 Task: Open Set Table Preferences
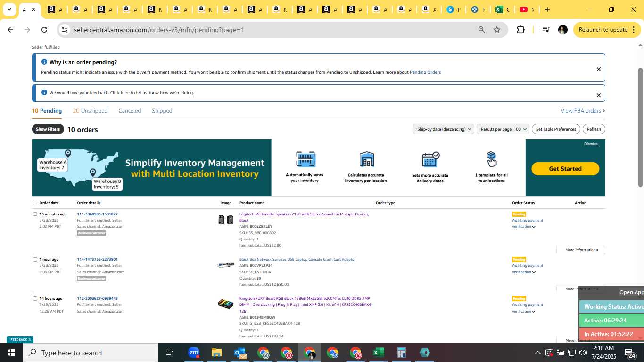click(x=556, y=129)
